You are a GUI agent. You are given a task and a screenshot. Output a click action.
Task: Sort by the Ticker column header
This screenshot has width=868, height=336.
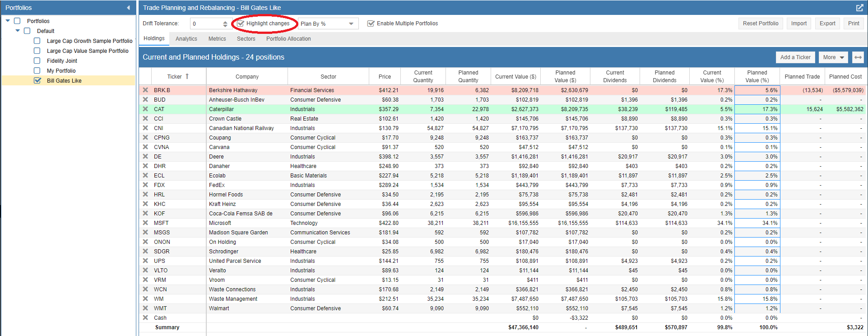(x=178, y=76)
